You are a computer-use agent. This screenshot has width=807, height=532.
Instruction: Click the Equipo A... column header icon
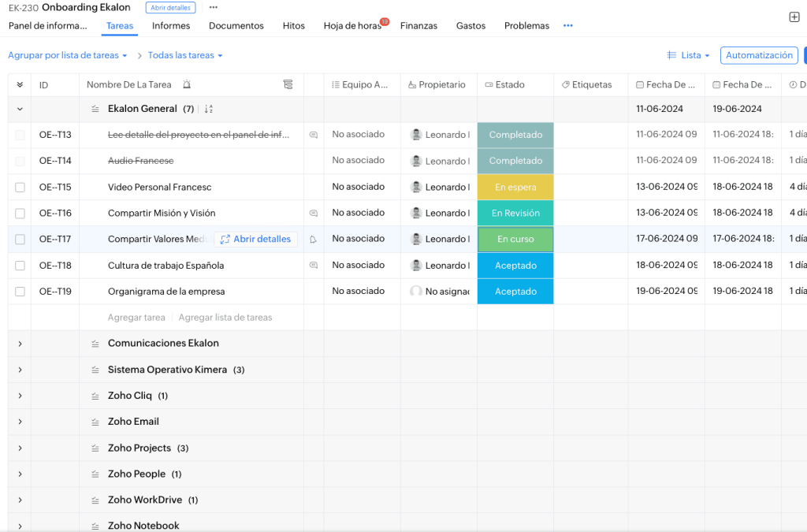pos(336,85)
